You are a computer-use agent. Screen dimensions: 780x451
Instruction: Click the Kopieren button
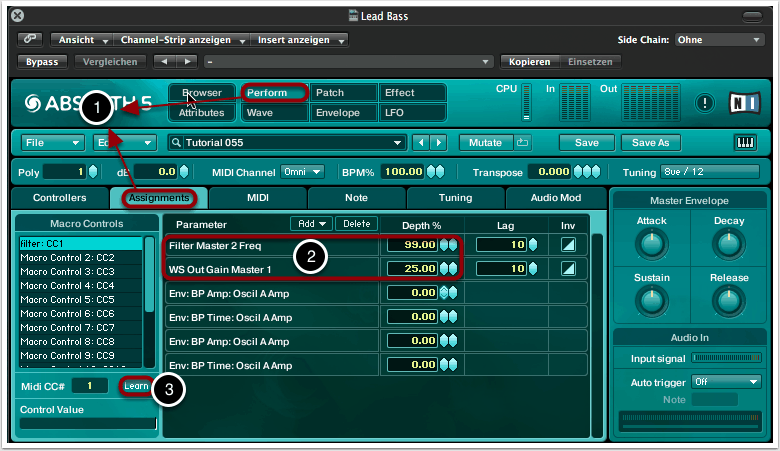(529, 62)
